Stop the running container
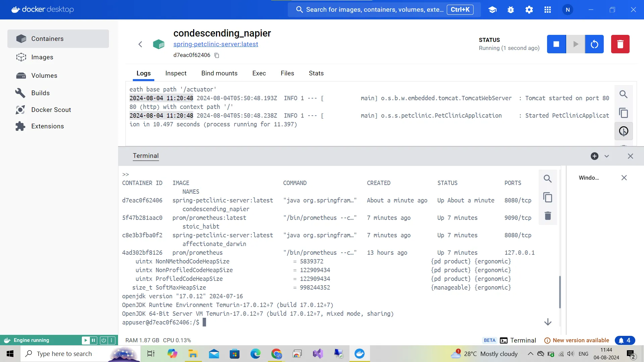Viewport: 644px width, 362px height. [x=556, y=44]
